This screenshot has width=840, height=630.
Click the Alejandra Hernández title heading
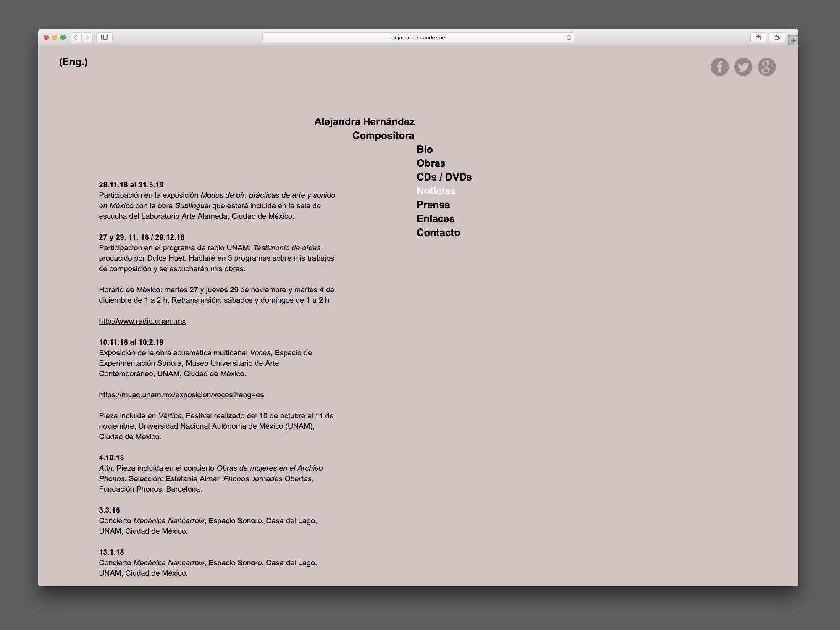tap(364, 122)
